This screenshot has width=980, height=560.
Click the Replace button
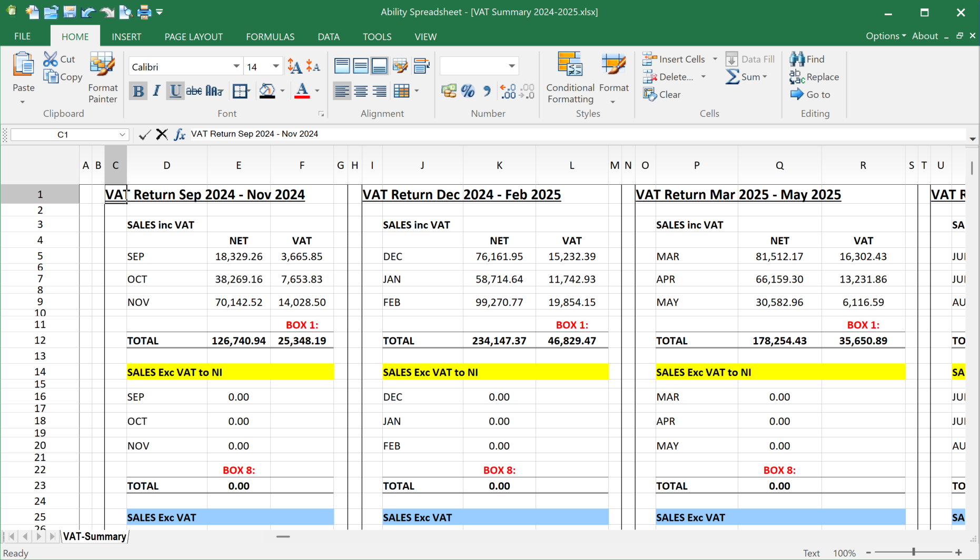[814, 77]
